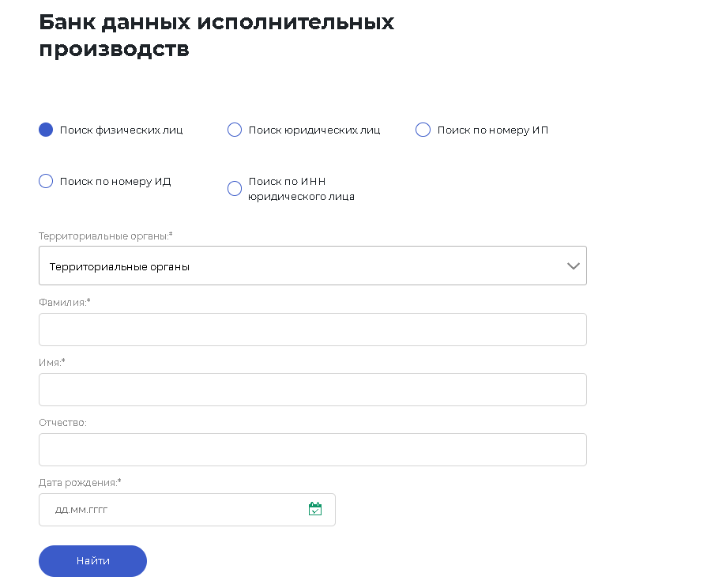
Task: Click the Поиск физических лиц label text
Action: [122, 130]
